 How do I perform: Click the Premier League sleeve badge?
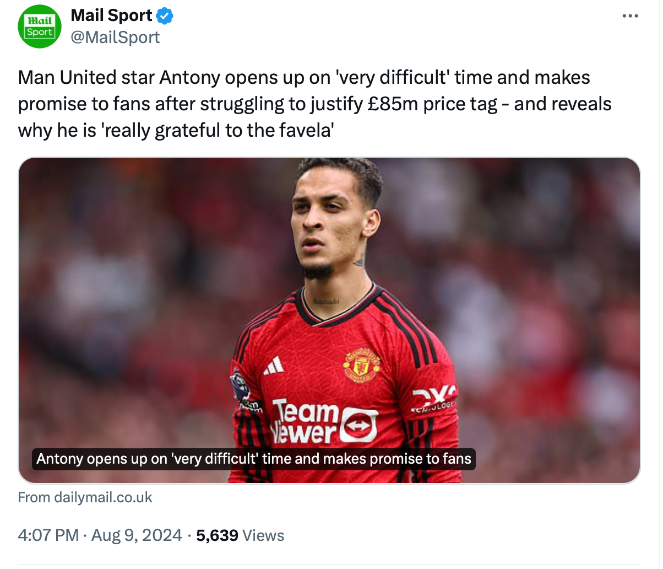click(240, 386)
